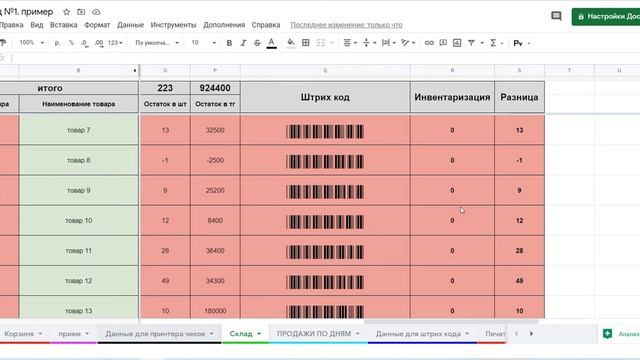
Task: Click the insert chart icon
Action: pos(457,42)
